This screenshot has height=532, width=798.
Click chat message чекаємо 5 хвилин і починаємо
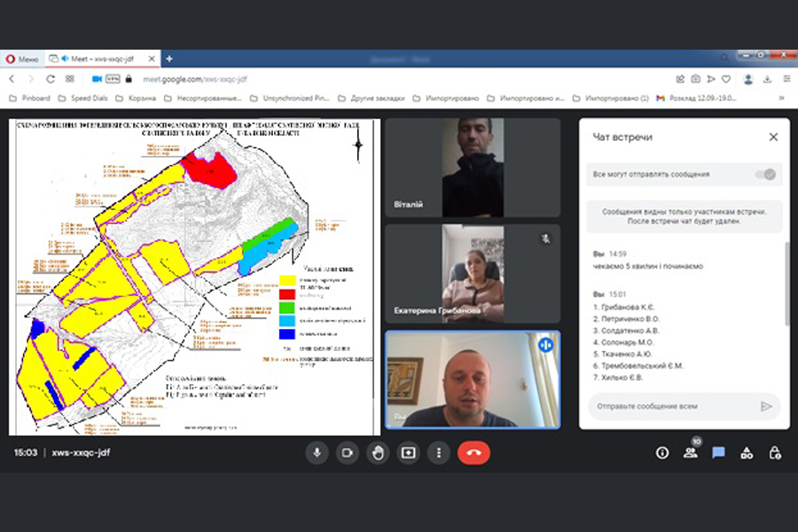click(x=648, y=266)
